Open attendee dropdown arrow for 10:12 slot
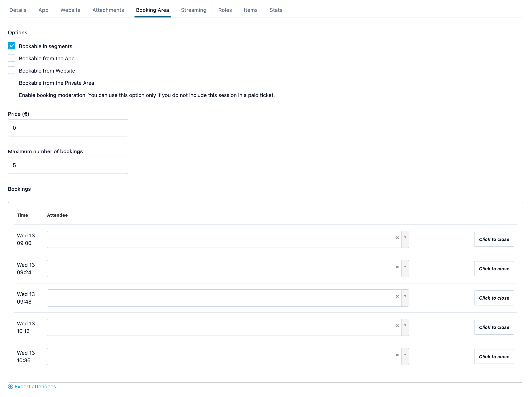532x397 pixels. tap(405, 327)
